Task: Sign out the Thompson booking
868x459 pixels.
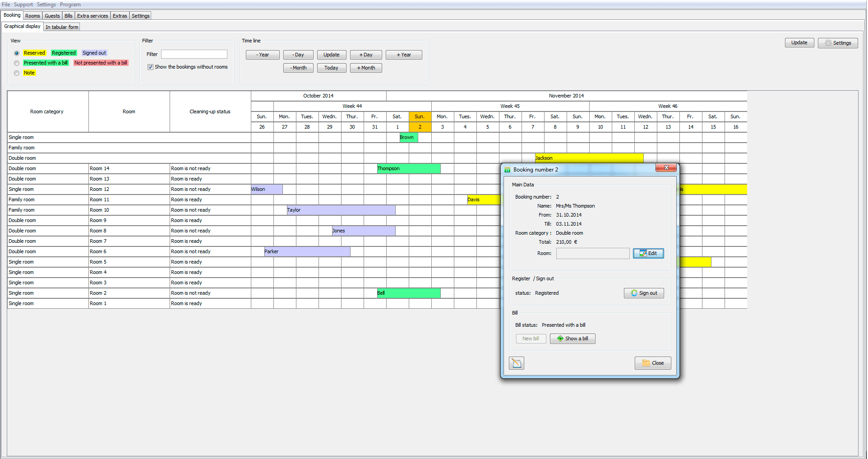Action: [x=643, y=293]
